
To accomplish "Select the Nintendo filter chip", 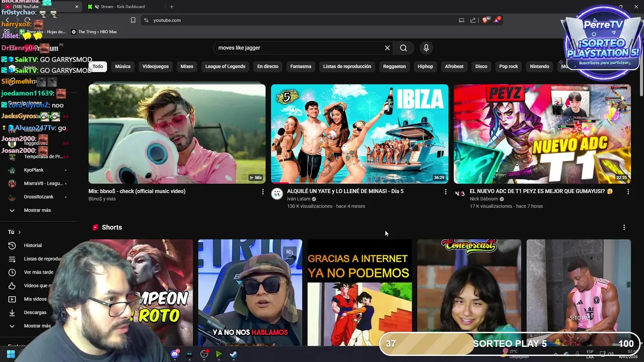I will tap(539, 66).
